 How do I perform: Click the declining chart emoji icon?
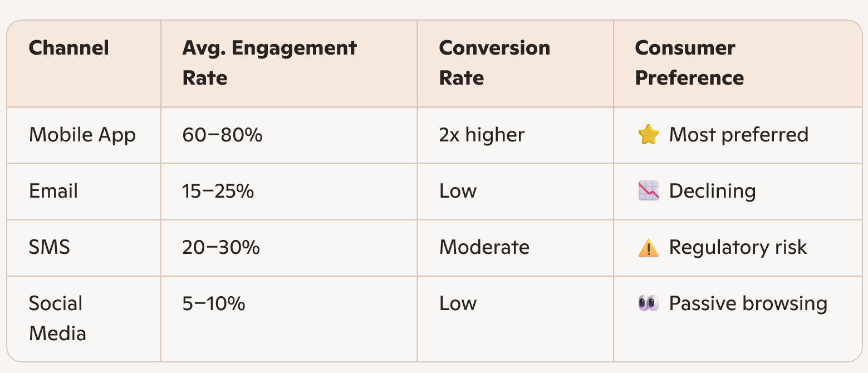pyautogui.click(x=648, y=192)
